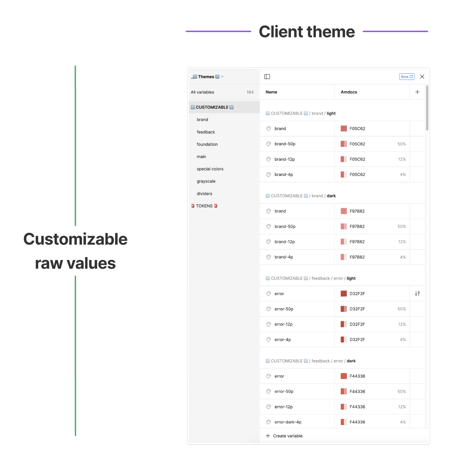Open the D32F2F error color swatch
The image size is (456, 476).
tap(344, 294)
